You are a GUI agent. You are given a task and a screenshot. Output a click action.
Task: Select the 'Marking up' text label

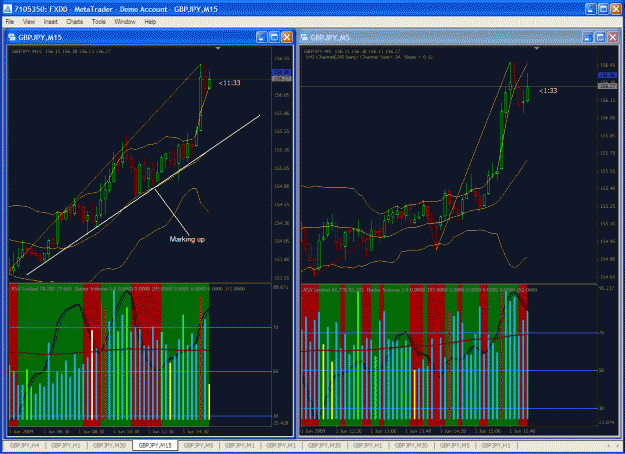(187, 239)
